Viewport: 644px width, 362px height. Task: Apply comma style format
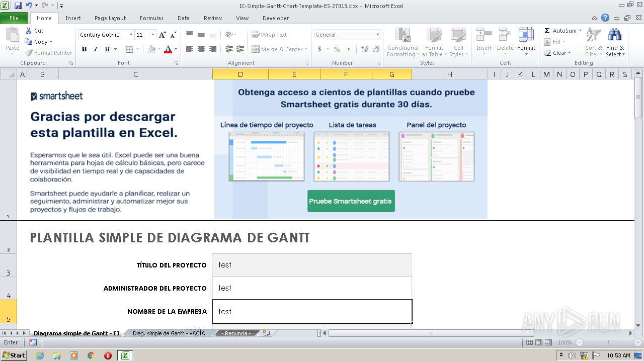349,49
